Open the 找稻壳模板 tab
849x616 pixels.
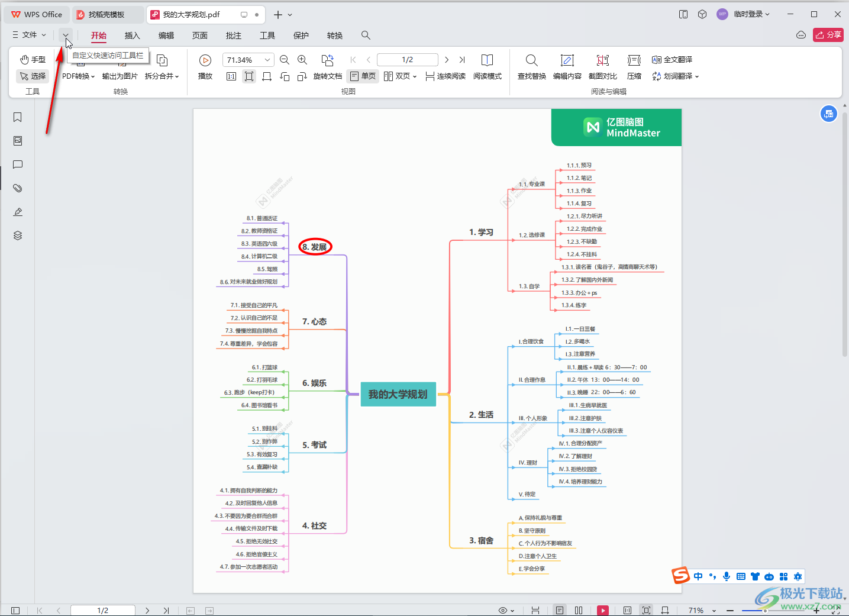tap(107, 14)
